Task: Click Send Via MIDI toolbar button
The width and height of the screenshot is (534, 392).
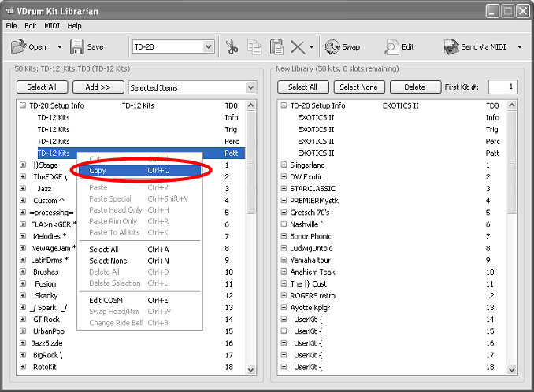Action: tap(476, 47)
